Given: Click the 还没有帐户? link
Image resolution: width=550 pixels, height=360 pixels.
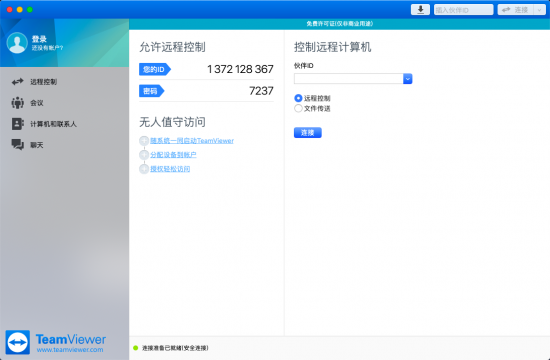Looking at the screenshot, I should 47,48.
